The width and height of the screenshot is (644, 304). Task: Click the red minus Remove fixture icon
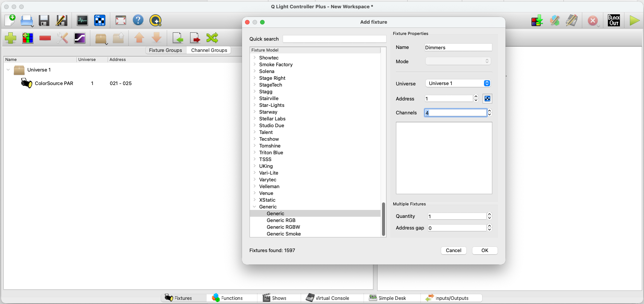tap(45, 38)
